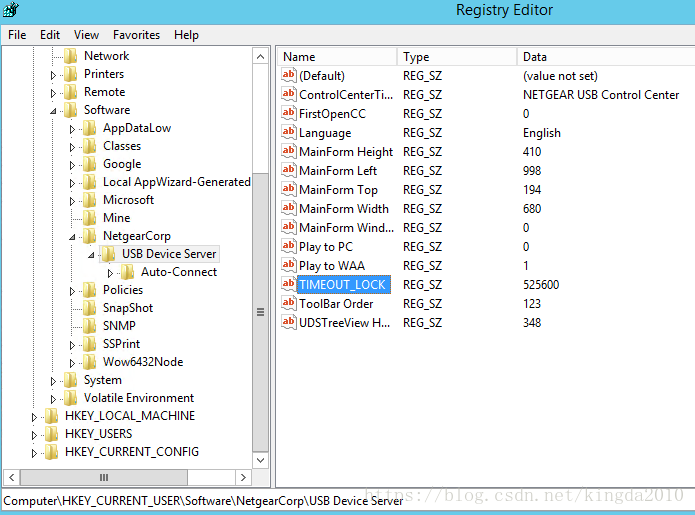Click the Registry Editor app icon in title bar
The image size is (695, 515).
pos(11,9)
